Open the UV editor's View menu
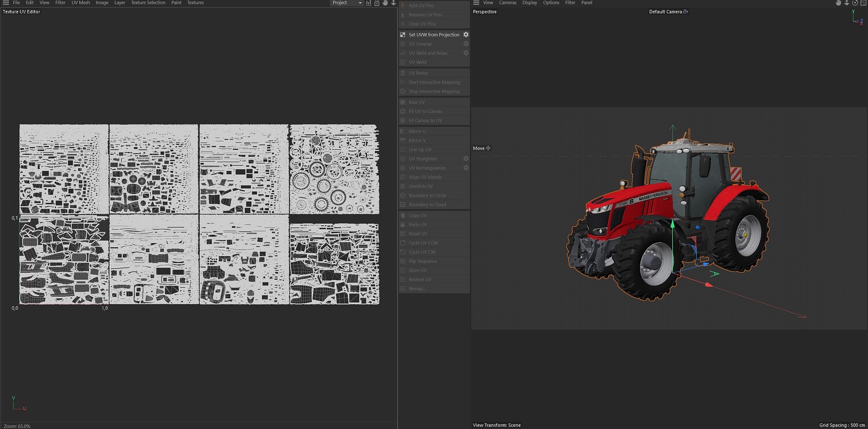The height and width of the screenshot is (429, 868). pyautogui.click(x=45, y=3)
